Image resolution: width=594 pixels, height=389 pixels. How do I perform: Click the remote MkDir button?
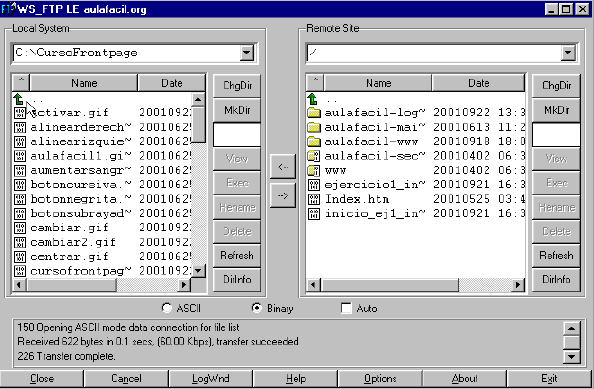(x=556, y=110)
